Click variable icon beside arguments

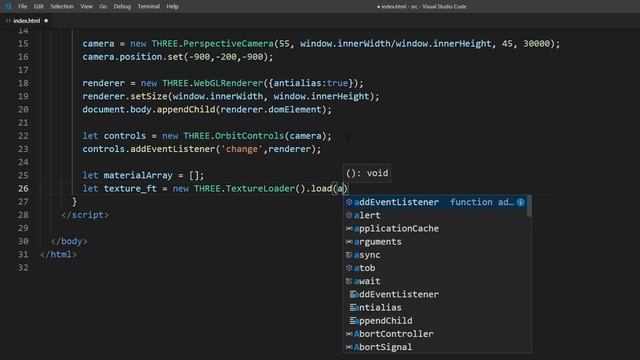click(x=349, y=242)
